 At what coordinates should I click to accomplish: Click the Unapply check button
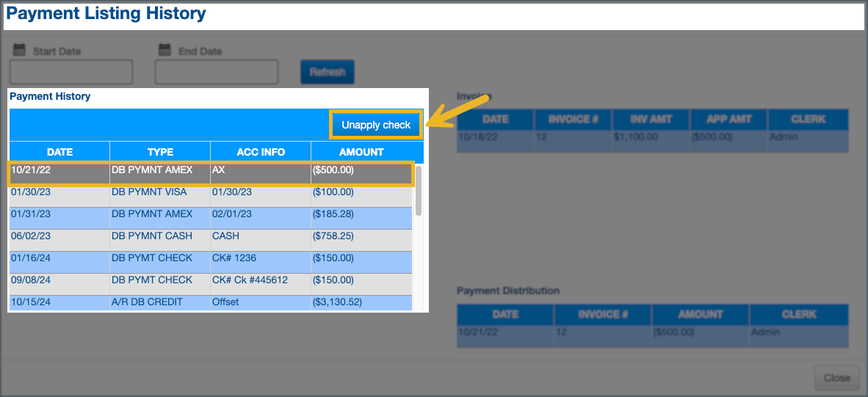point(376,125)
